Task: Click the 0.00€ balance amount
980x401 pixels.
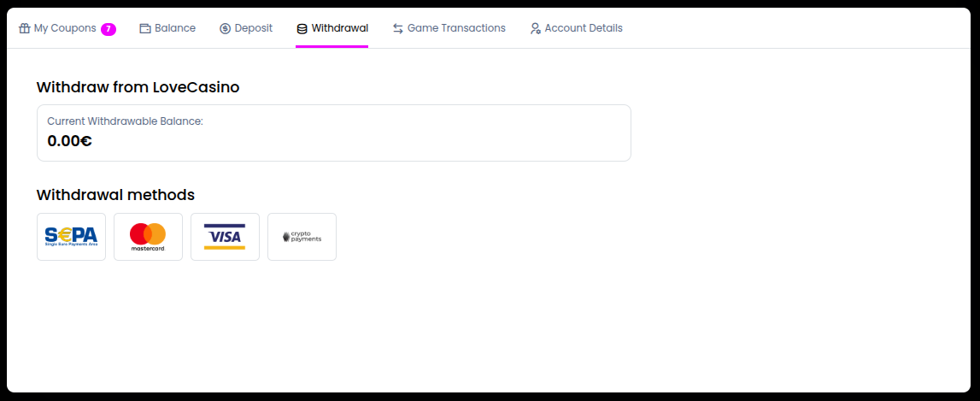Action: 69,141
